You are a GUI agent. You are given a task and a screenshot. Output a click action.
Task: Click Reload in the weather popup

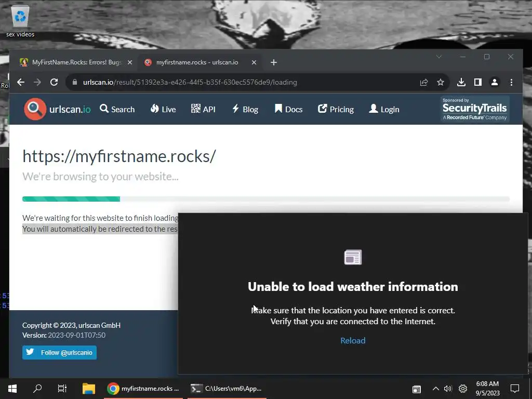coord(353,341)
